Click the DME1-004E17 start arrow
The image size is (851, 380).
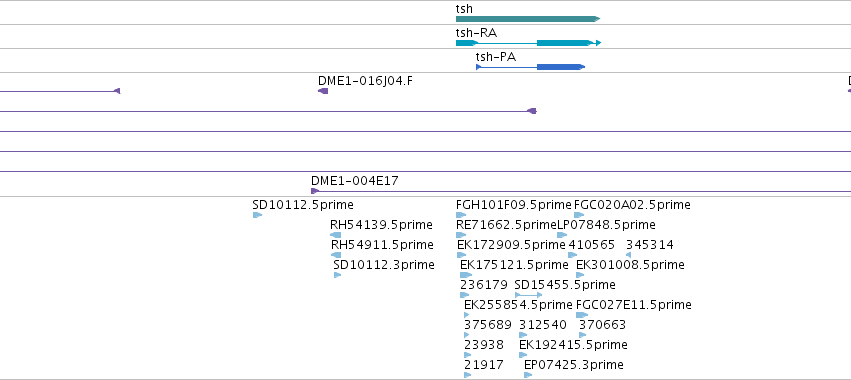[x=315, y=191]
